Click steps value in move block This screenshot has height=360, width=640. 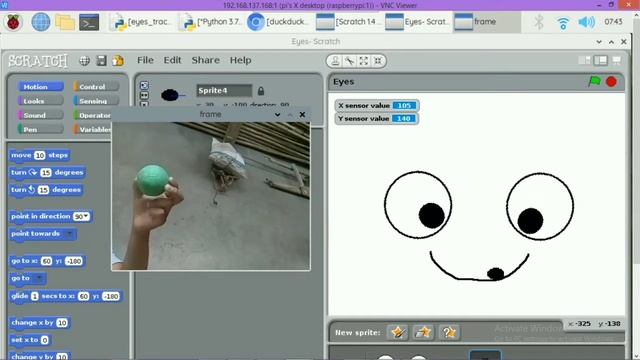point(40,156)
